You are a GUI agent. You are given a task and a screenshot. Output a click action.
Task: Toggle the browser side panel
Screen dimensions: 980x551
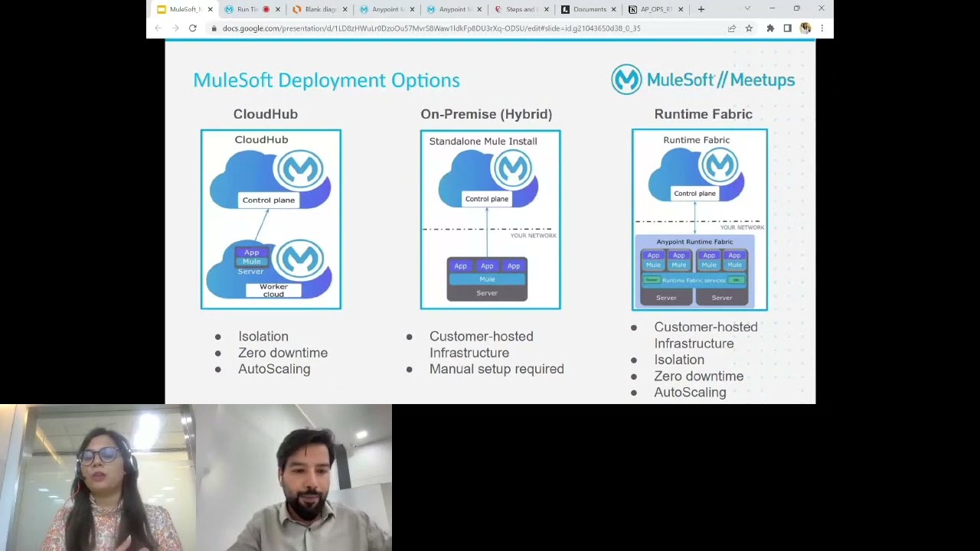[x=787, y=28]
